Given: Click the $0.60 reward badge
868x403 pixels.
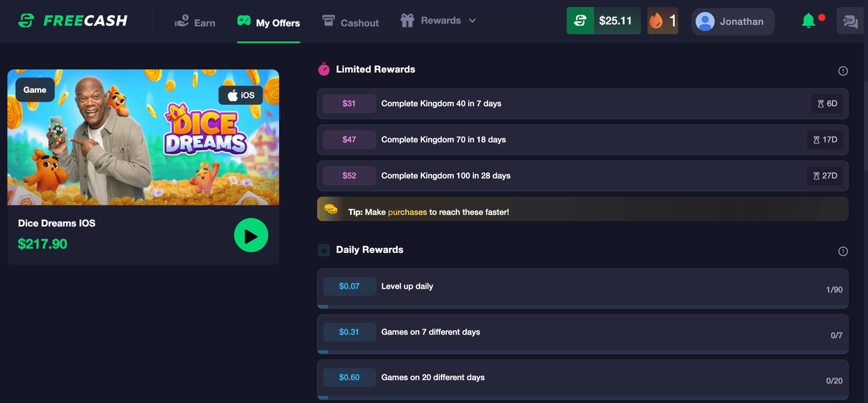Looking at the screenshot, I should (349, 378).
